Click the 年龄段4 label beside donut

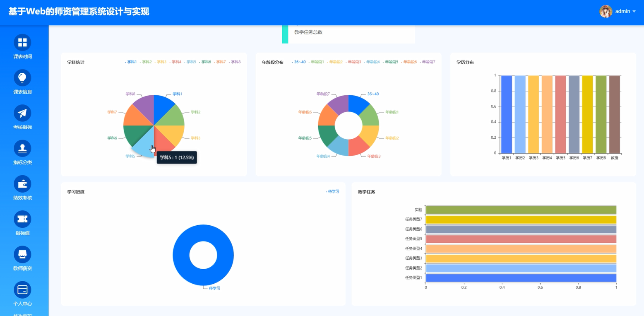point(323,156)
